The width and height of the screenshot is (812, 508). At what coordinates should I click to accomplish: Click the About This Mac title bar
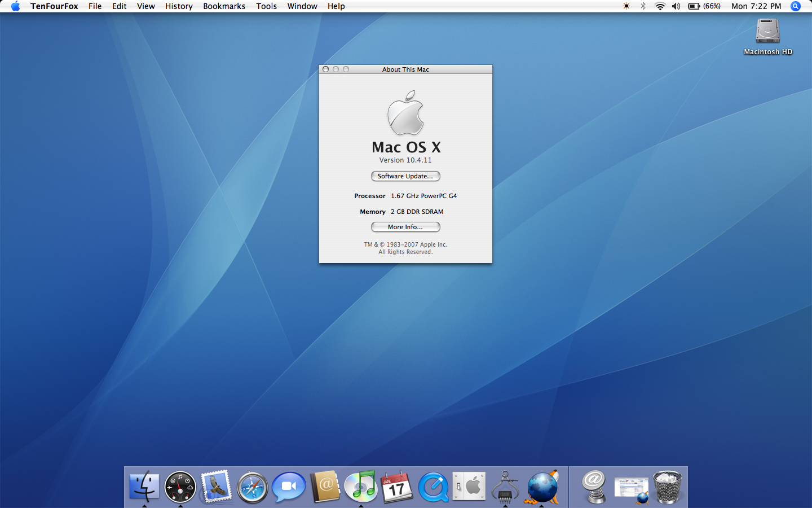405,69
